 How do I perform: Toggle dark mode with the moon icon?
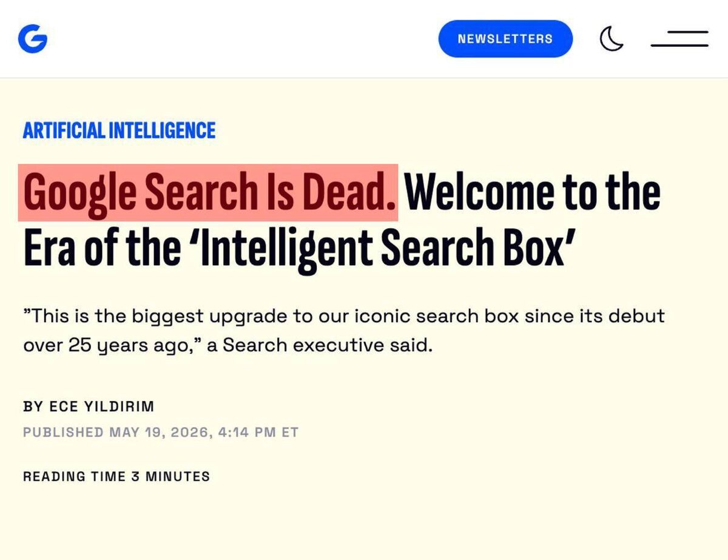611,39
